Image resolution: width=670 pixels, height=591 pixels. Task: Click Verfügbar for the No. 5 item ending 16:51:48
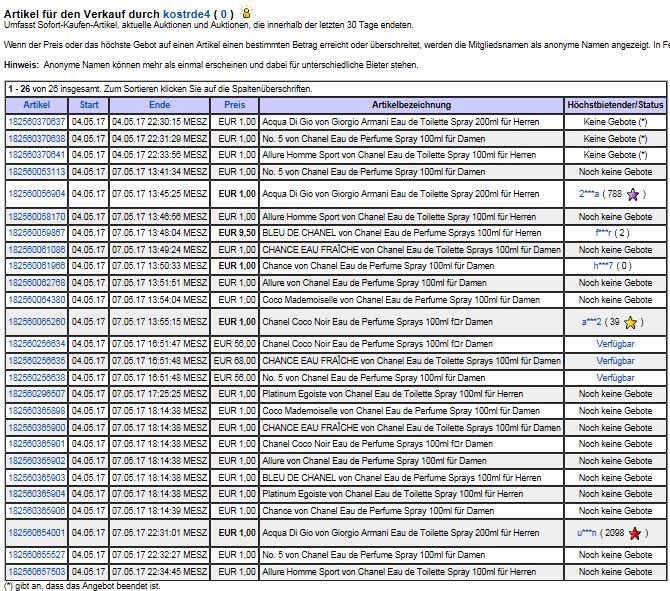click(x=615, y=378)
